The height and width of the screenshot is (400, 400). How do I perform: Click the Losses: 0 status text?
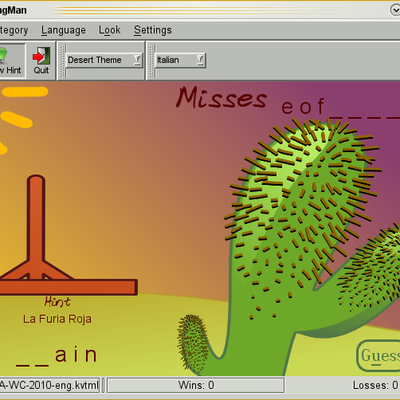tap(376, 385)
